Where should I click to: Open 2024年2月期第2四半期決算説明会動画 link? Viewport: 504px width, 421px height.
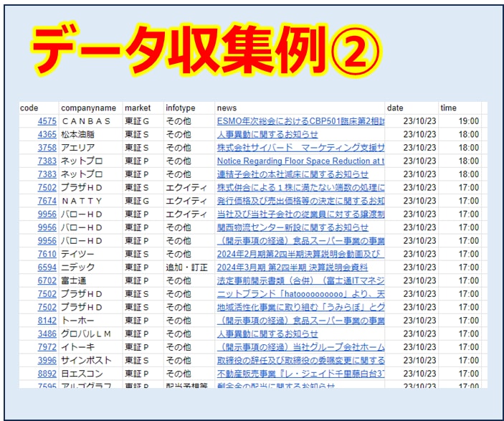(x=300, y=254)
